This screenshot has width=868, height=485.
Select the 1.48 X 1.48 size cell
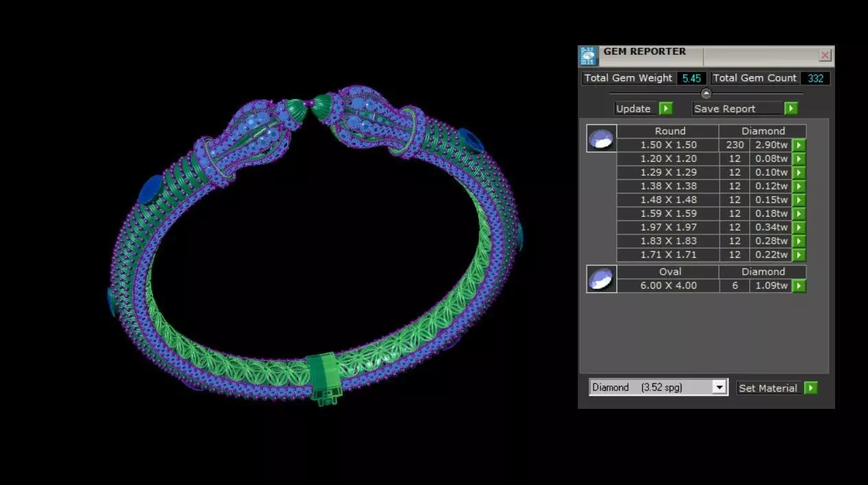tap(668, 200)
